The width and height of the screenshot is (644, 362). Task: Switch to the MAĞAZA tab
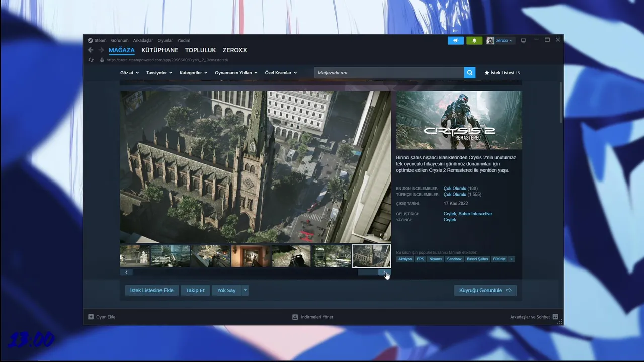tap(122, 50)
